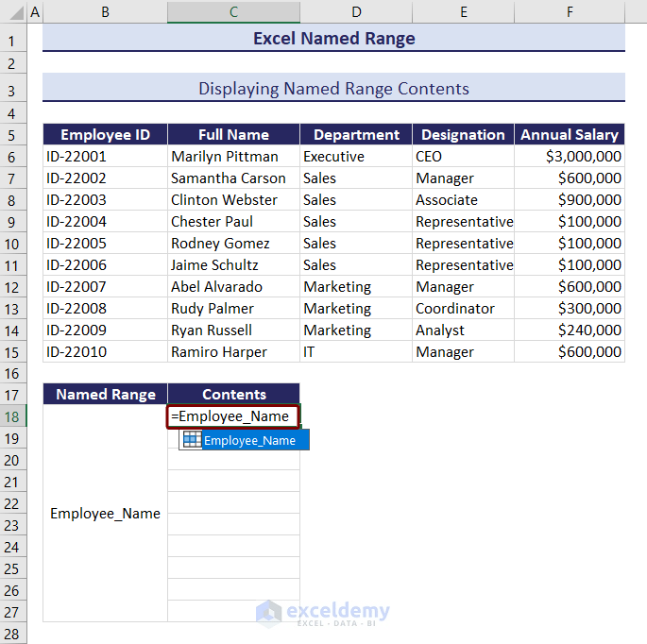Select column B header
This screenshot has height=644, width=647.
[x=105, y=11]
